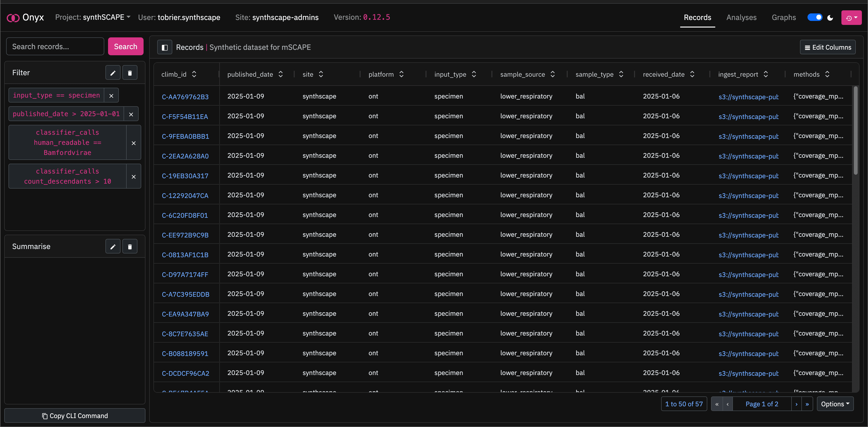Open the Graphs tab

[784, 17]
